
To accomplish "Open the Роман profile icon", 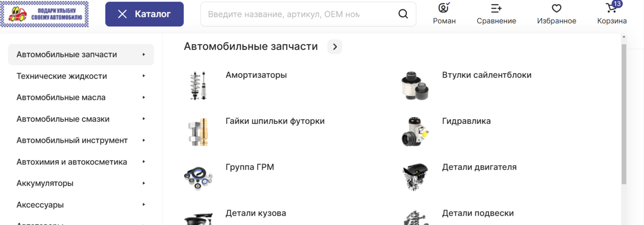I will click(x=444, y=8).
